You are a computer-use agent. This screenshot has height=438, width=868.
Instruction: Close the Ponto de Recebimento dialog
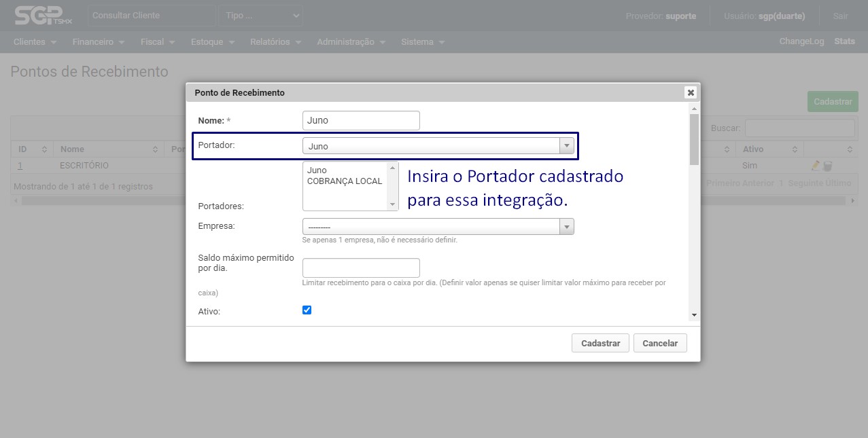tap(691, 92)
